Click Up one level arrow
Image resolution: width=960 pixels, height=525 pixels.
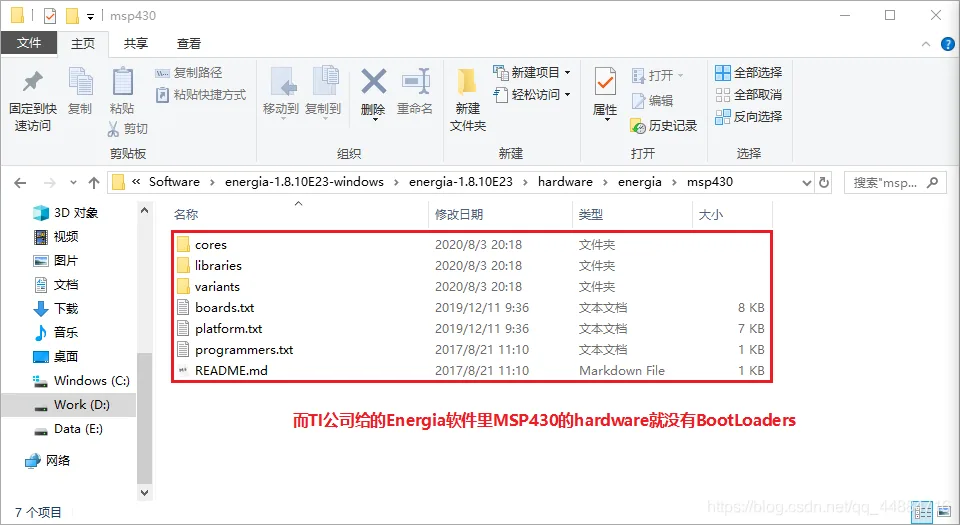pyautogui.click(x=94, y=182)
